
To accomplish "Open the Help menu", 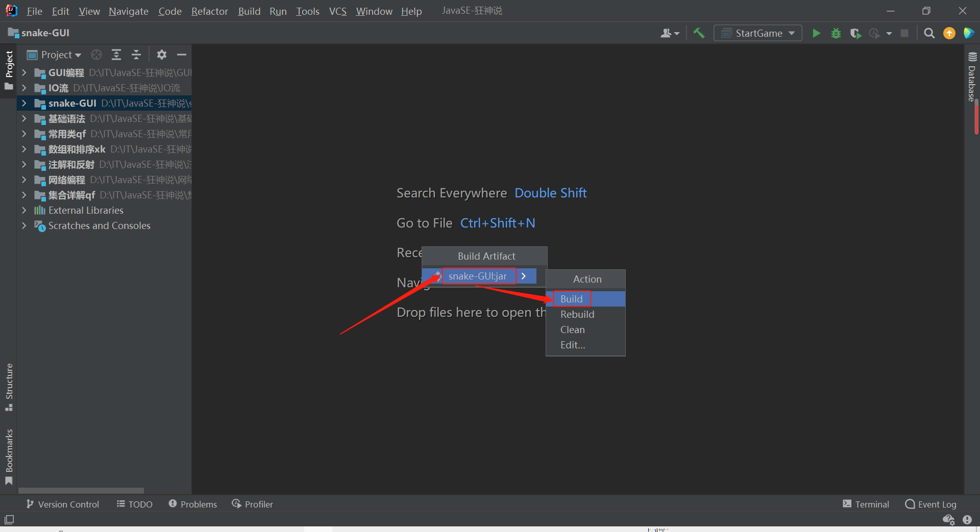I will click(x=411, y=11).
